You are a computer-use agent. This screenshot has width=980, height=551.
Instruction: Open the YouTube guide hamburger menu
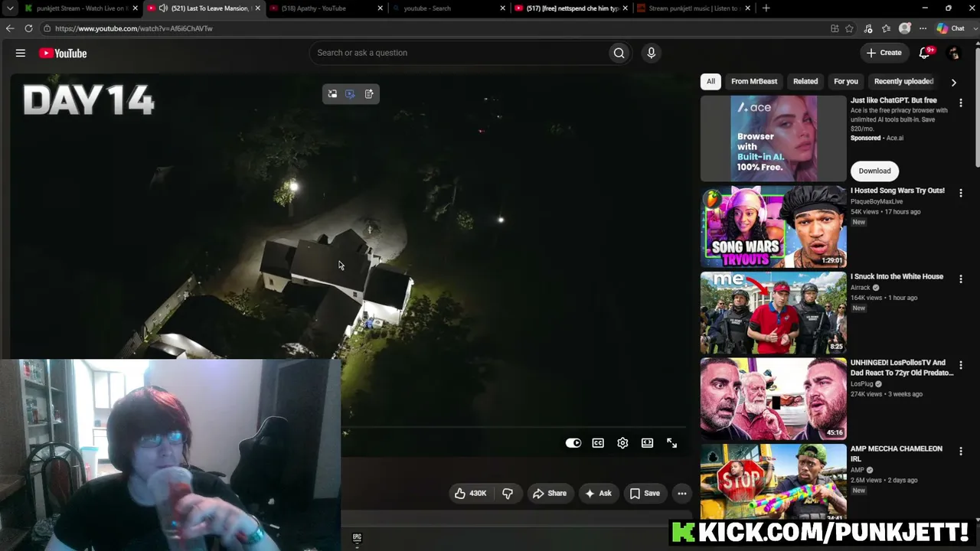point(21,53)
